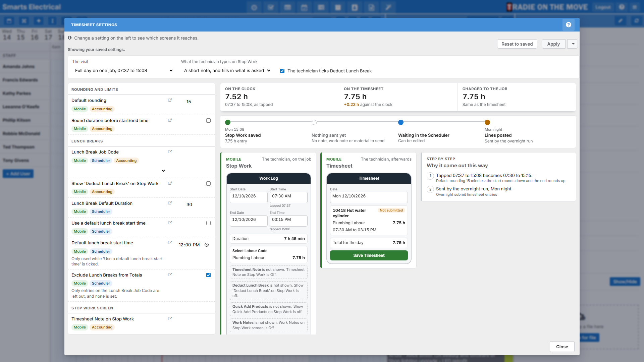Open The visit scenario dropdown
Viewport: 644px width, 362px height.
tap(123, 71)
